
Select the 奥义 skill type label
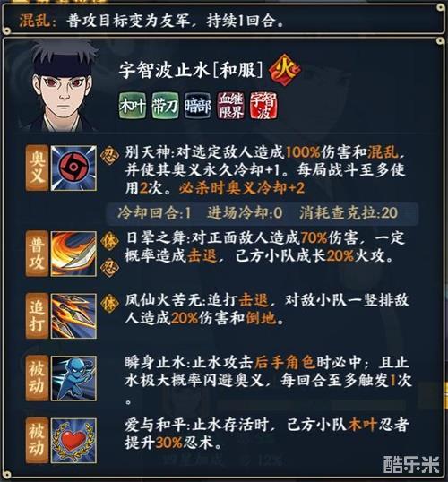(37, 168)
